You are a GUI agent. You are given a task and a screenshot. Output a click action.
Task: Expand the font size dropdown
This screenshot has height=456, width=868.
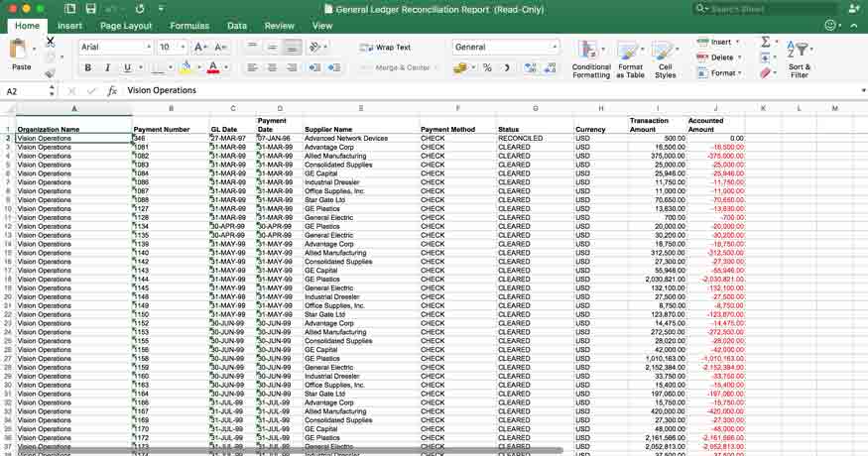(x=184, y=47)
